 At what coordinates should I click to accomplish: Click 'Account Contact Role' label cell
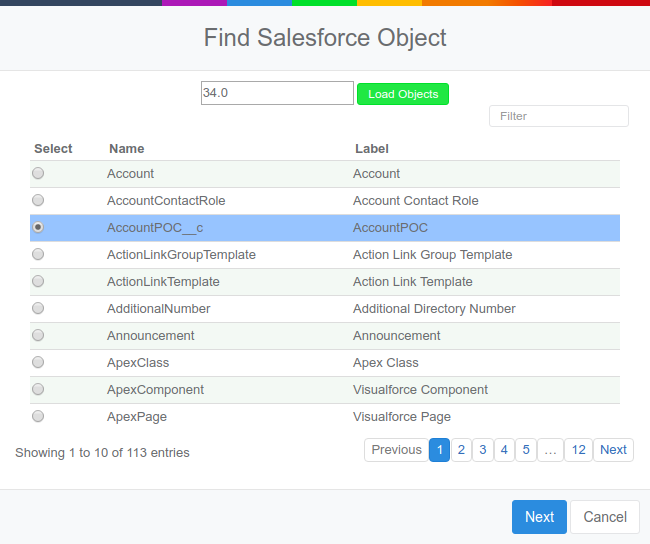point(416,201)
